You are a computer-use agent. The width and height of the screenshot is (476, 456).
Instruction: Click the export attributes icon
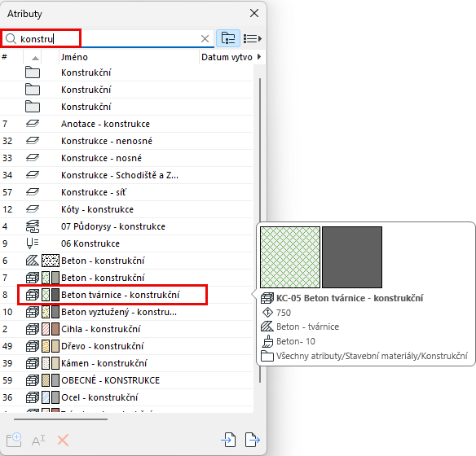coord(253,440)
